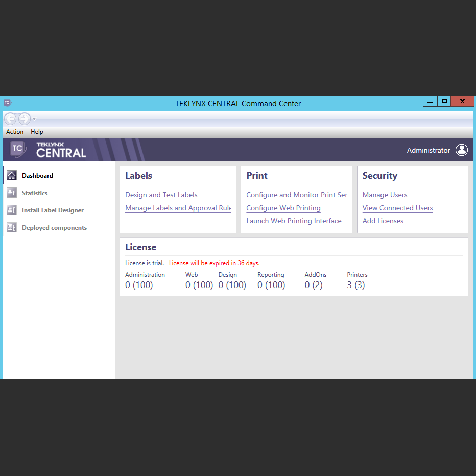The image size is (476, 476).
Task: Click the forward navigation arrow
Action: (25, 118)
